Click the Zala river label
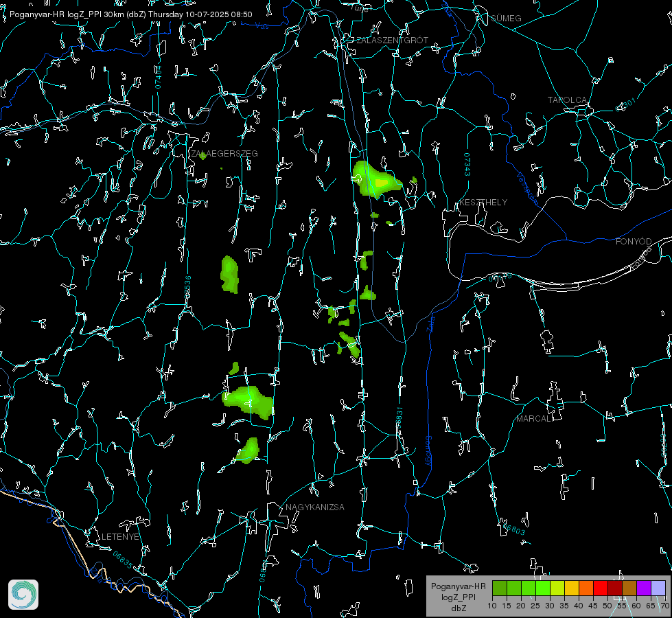 pos(430,323)
